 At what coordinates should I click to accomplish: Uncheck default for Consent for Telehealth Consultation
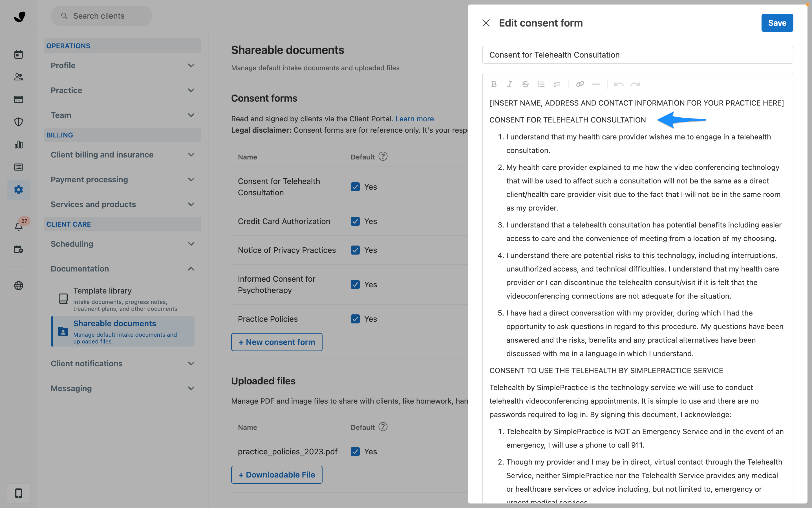pos(355,187)
